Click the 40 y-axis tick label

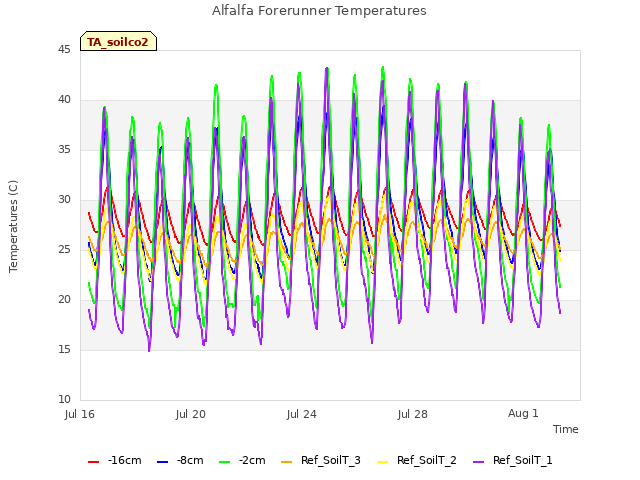point(64,100)
